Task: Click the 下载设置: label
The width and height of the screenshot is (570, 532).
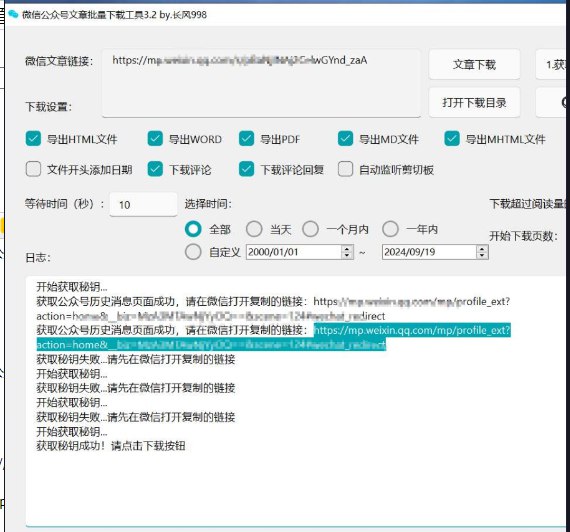Action: pos(49,107)
